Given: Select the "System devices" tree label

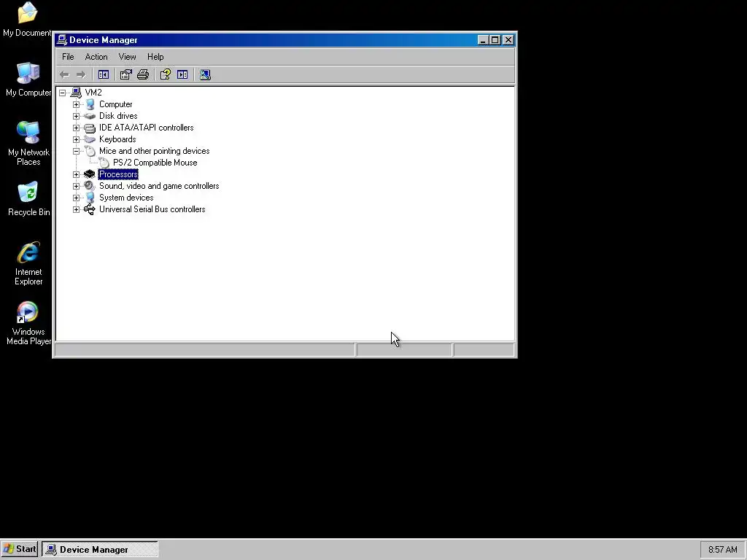Looking at the screenshot, I should pyautogui.click(x=126, y=198).
